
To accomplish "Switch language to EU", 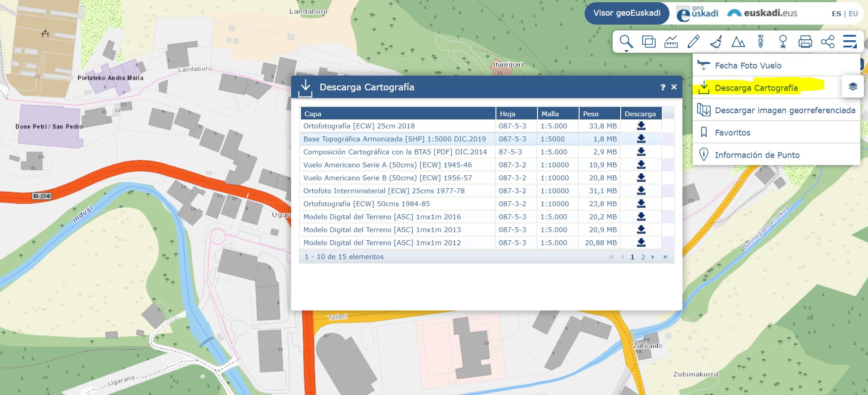I will point(853,14).
